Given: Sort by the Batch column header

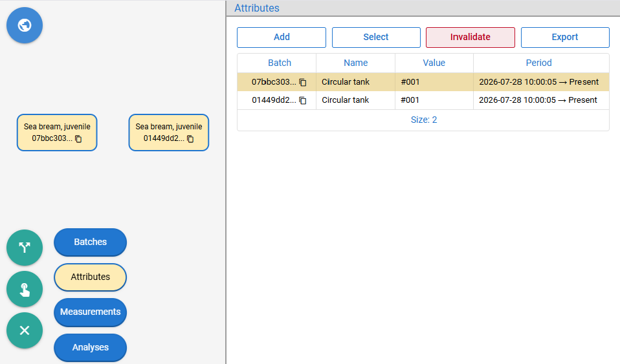Looking at the screenshot, I should [280, 63].
